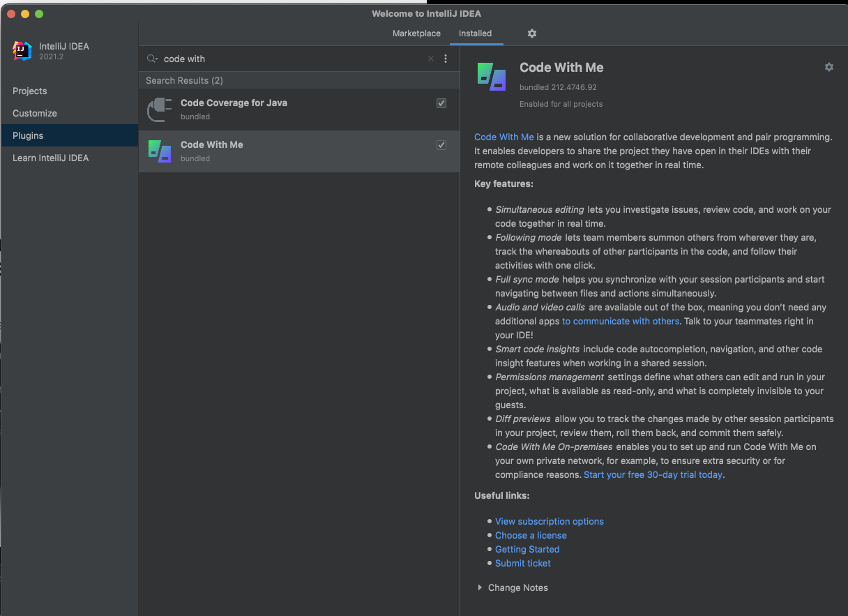Follow the 'to communicate with others' link
This screenshot has height=616, width=848.
point(621,321)
